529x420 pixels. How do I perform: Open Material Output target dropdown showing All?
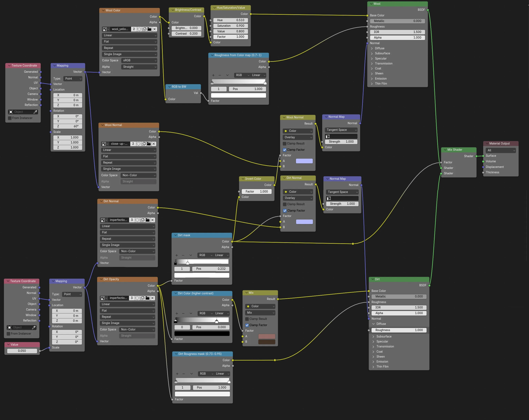point(501,150)
